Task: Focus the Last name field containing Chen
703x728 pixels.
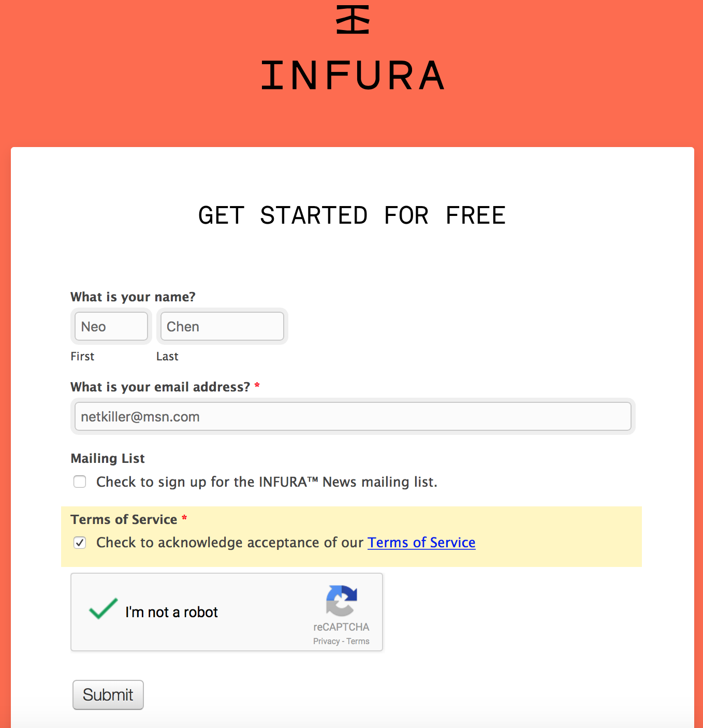Action: coord(222,326)
